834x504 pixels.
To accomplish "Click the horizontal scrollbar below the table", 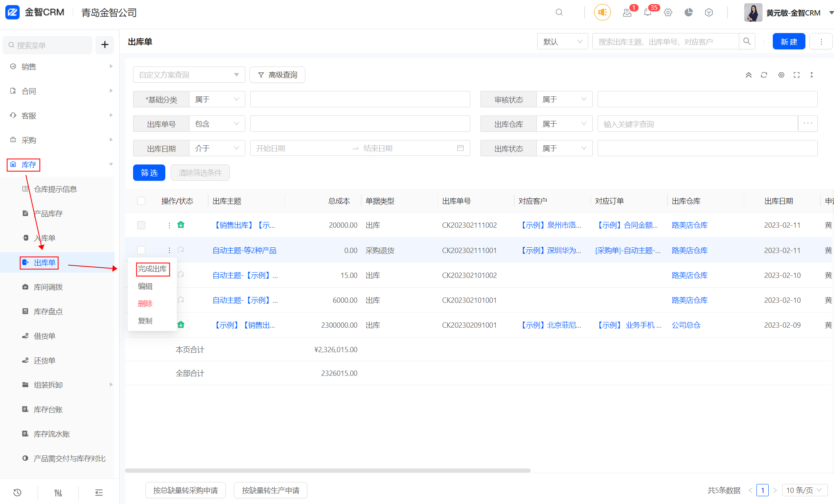I will 327,471.
